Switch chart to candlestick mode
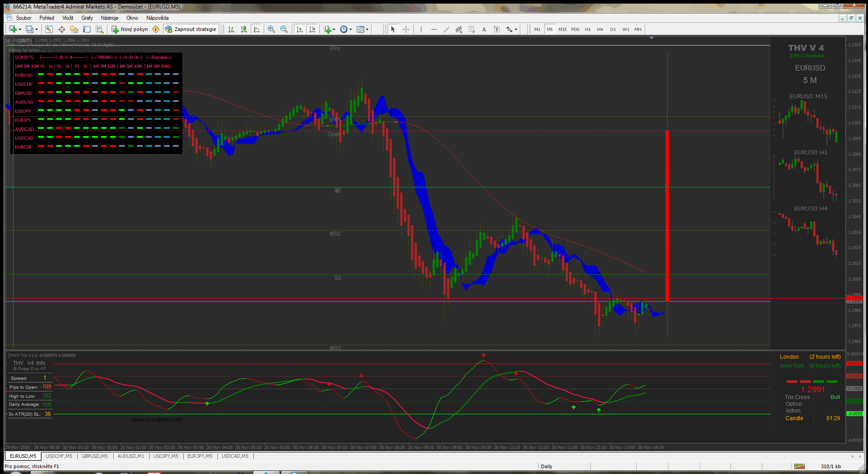 click(x=244, y=29)
